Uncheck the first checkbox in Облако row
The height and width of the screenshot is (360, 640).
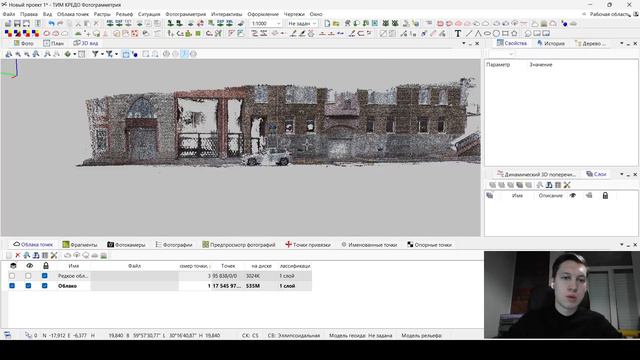[12, 286]
